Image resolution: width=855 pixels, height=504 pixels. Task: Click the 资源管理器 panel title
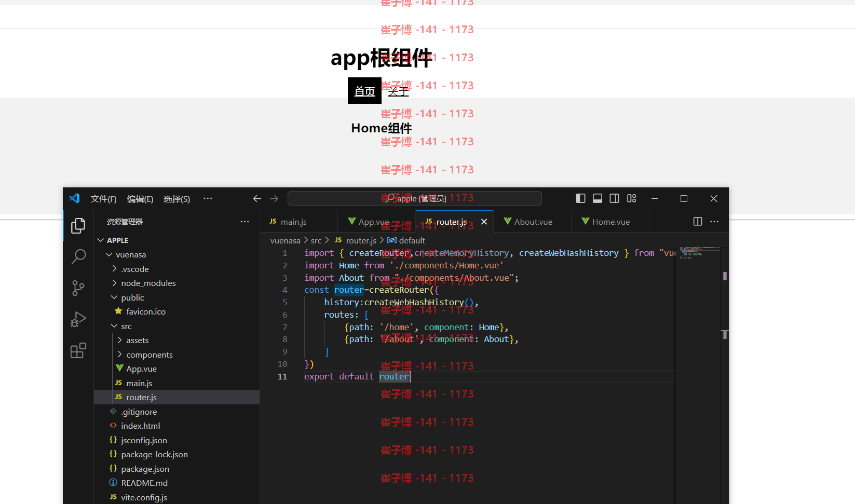coord(125,222)
